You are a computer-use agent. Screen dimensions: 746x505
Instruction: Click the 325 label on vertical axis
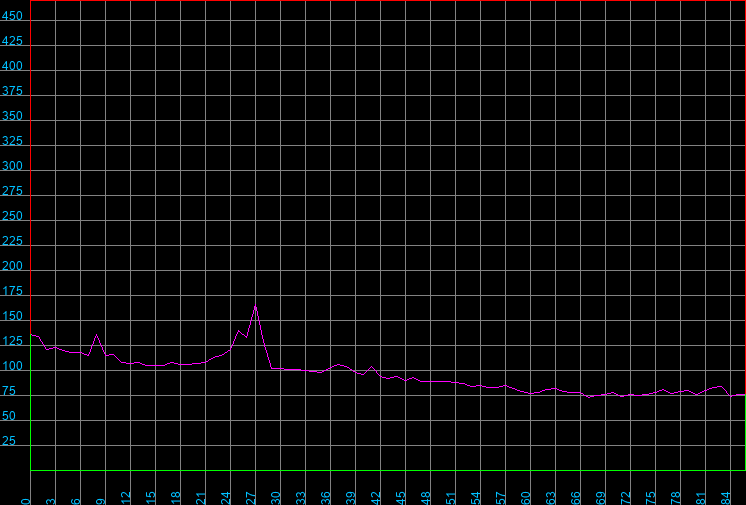(12, 141)
